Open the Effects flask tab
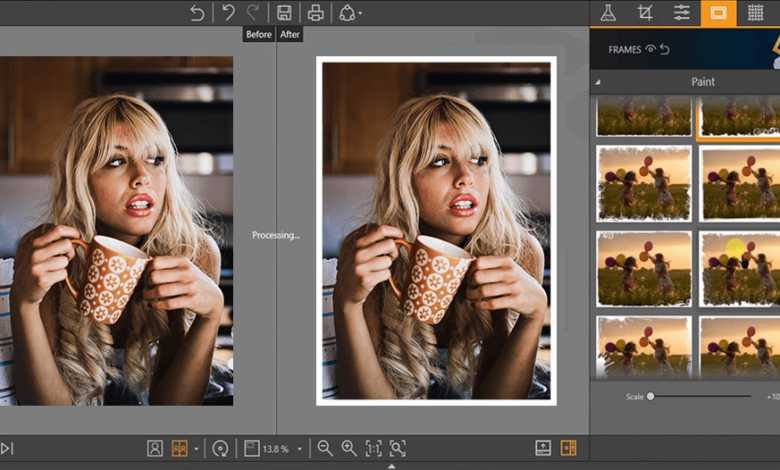The image size is (780, 470). pyautogui.click(x=607, y=13)
